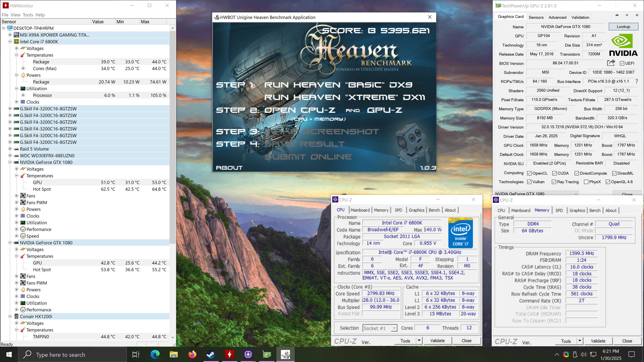Click the taskbar clock showing 6:21 PM
Viewport: 644px width, 362px height.
click(x=611, y=351)
